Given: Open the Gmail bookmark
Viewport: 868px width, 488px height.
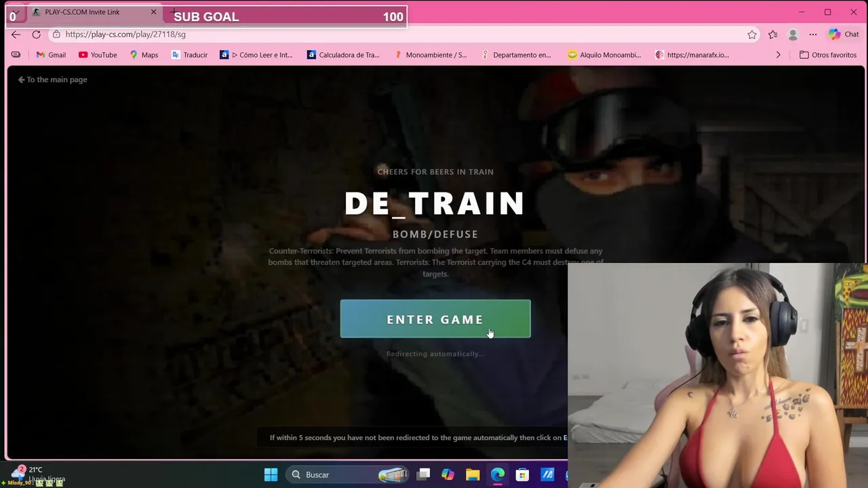Looking at the screenshot, I should point(51,55).
